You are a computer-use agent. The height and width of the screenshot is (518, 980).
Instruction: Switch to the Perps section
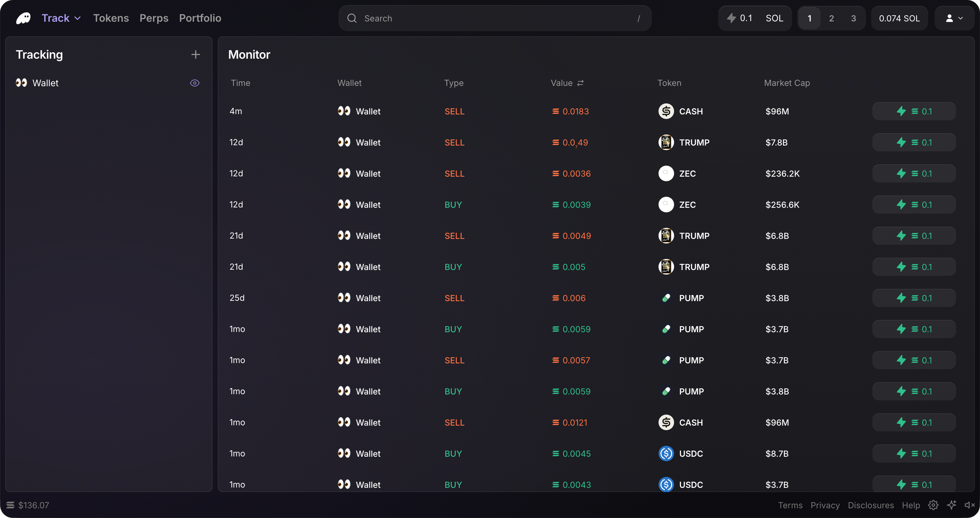154,18
